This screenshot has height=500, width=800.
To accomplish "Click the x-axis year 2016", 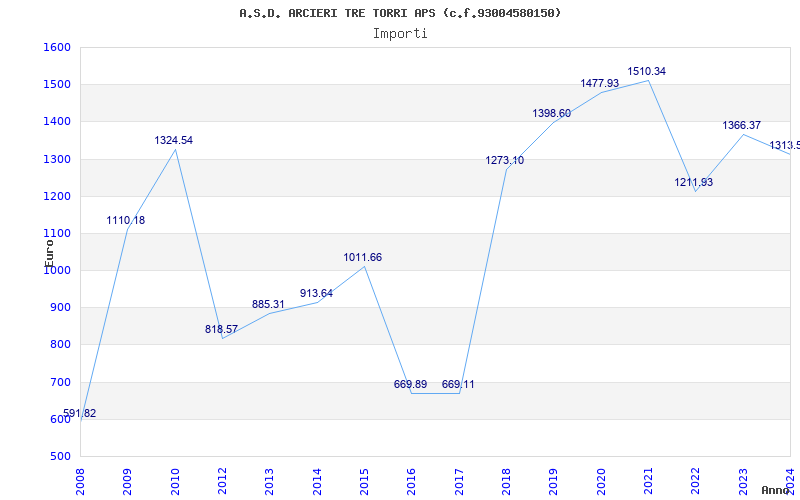I will click(412, 481).
